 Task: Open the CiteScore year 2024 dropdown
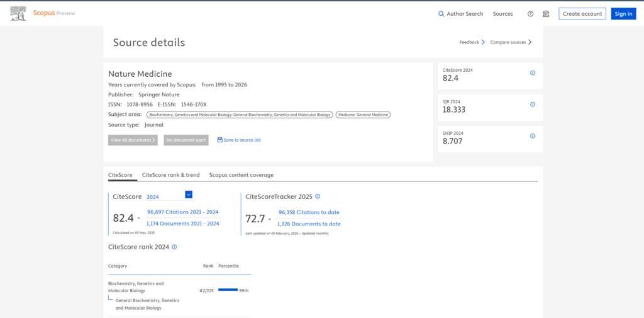tap(189, 195)
